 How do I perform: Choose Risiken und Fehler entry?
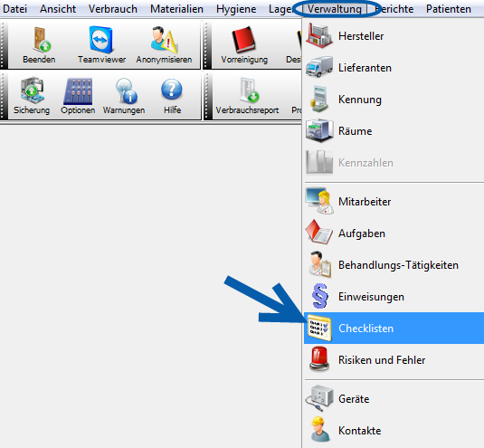pyautogui.click(x=394, y=359)
